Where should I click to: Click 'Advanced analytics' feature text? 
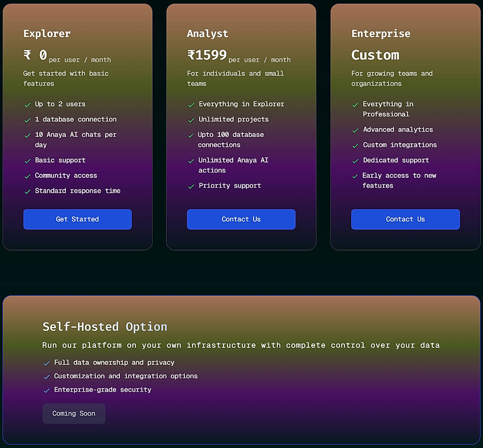pos(398,129)
